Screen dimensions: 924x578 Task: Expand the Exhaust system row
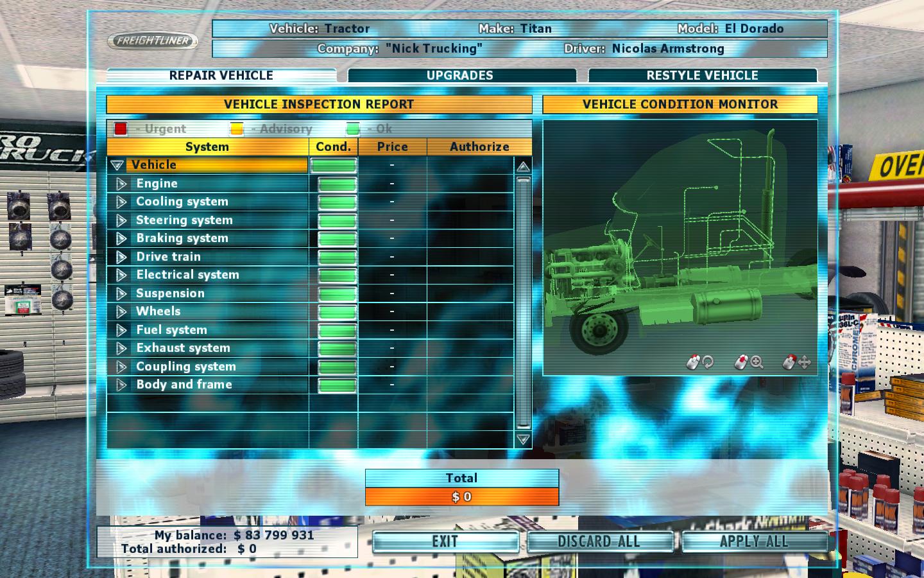point(121,348)
